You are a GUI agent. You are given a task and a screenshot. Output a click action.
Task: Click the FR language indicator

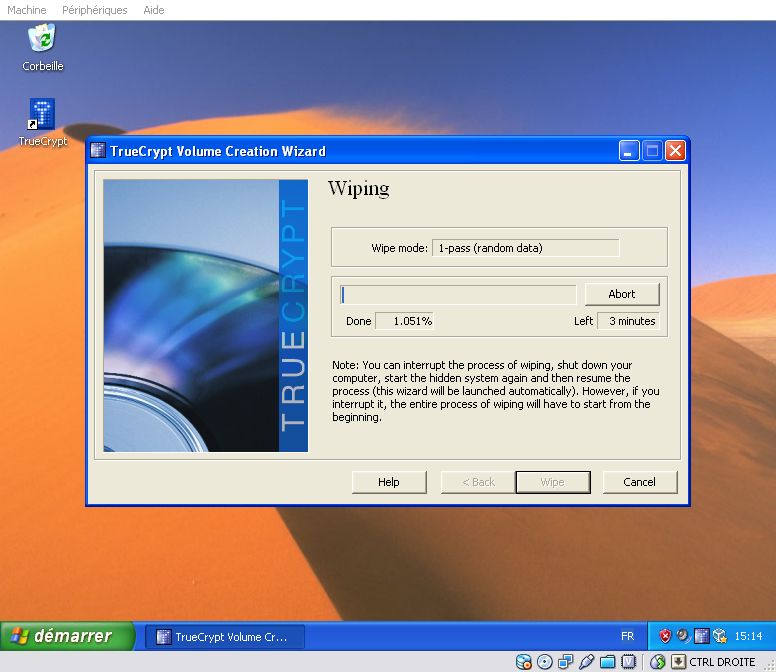tap(627, 636)
